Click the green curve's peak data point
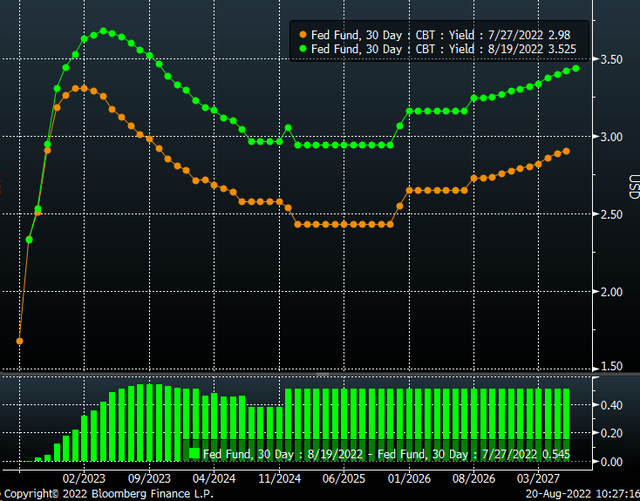 103,31
